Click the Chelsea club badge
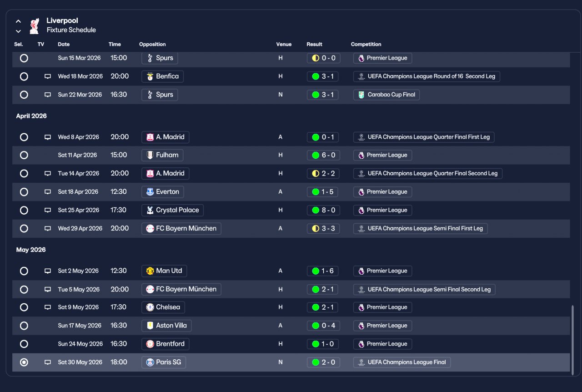Viewport: 582px width, 392px height. point(150,307)
